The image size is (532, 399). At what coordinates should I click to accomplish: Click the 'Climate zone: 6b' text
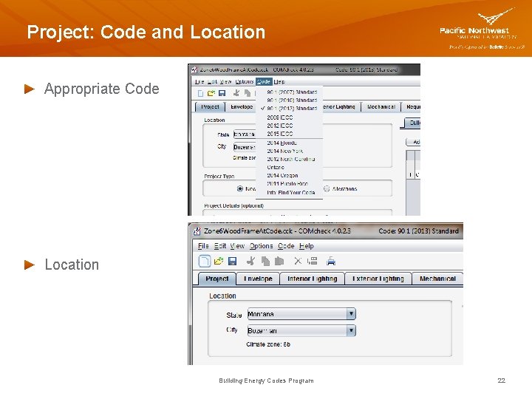[x=268, y=344]
